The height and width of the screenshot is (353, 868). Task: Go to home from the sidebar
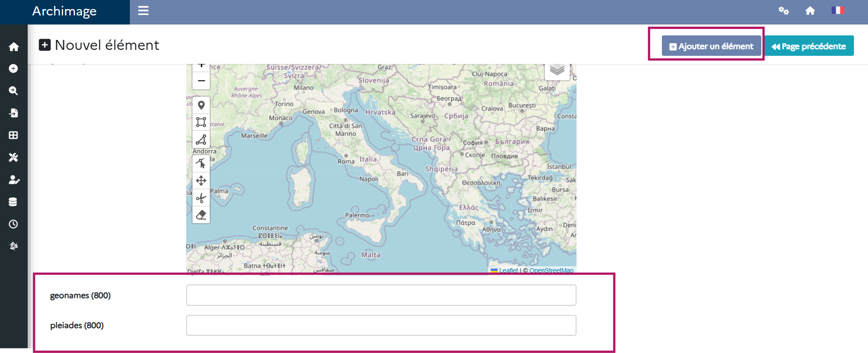click(x=14, y=47)
